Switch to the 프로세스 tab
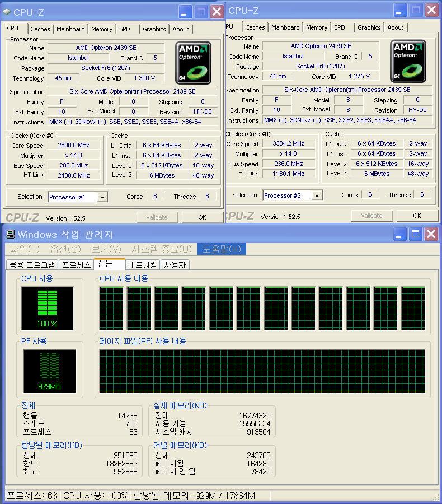This screenshot has height=504, width=442. point(77,265)
